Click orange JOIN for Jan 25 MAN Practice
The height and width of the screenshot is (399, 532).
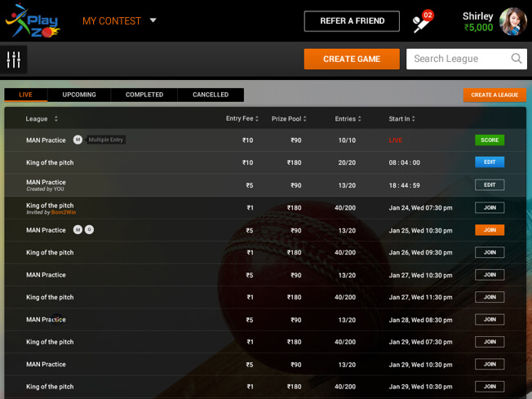coord(490,230)
